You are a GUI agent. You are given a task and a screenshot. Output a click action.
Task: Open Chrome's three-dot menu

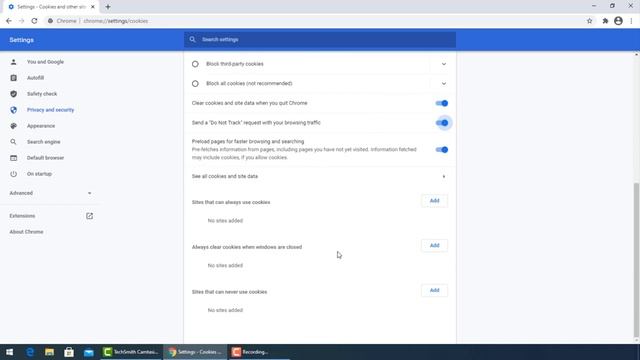coord(631,21)
